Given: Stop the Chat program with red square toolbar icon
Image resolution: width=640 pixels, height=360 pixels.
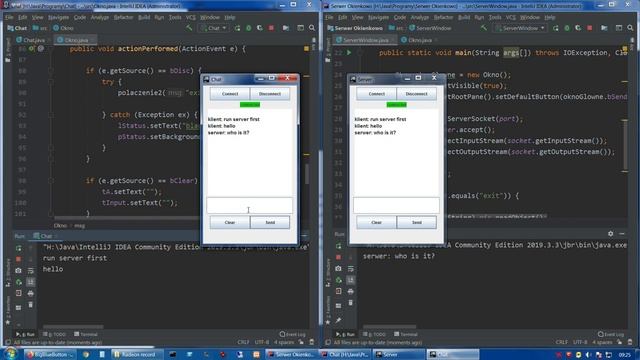Looking at the screenshot, I should tap(271, 28).
